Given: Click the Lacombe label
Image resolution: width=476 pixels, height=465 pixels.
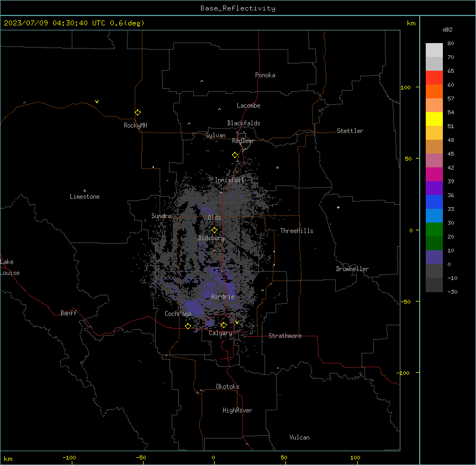Looking at the screenshot, I should [248, 105].
